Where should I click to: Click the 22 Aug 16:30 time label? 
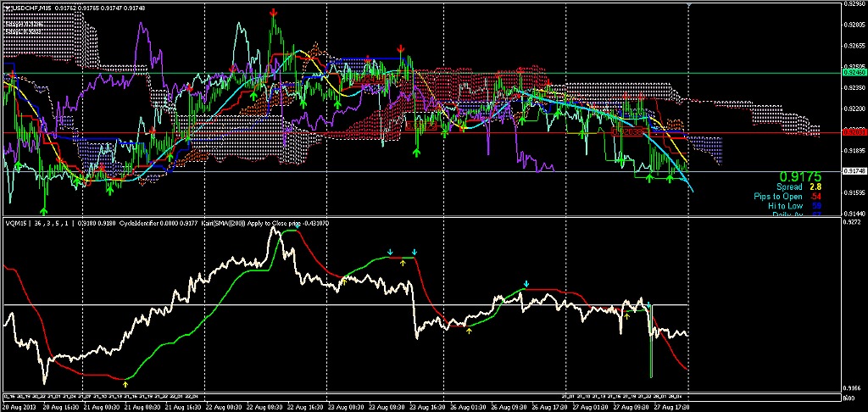[304, 406]
